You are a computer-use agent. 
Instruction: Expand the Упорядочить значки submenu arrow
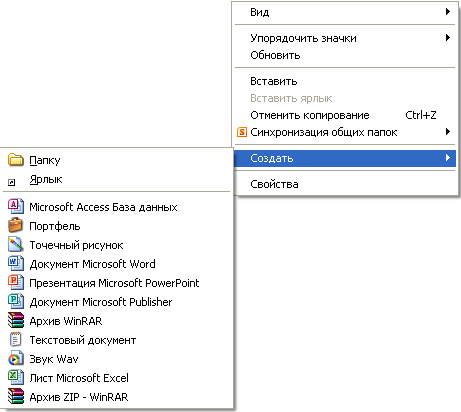pyautogui.click(x=448, y=38)
